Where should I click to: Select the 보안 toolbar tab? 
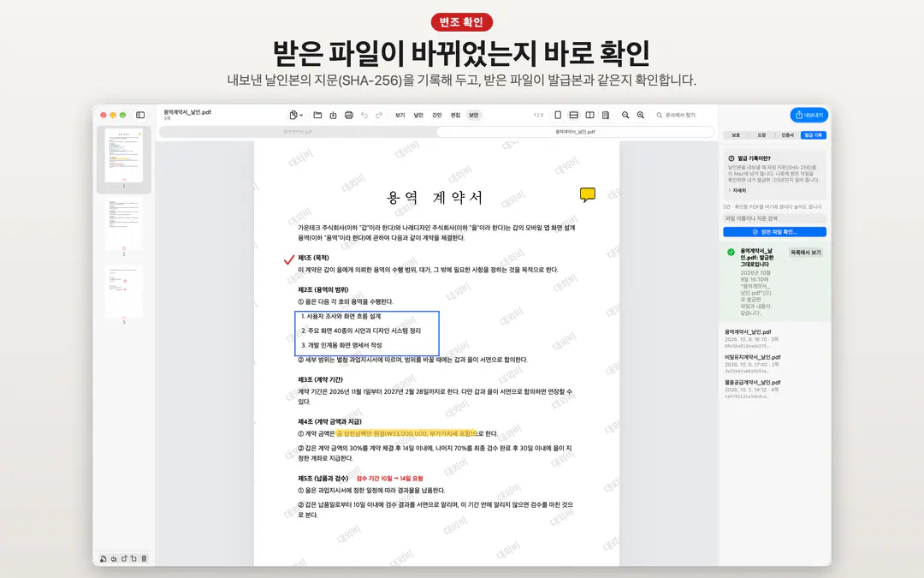pyautogui.click(x=474, y=115)
